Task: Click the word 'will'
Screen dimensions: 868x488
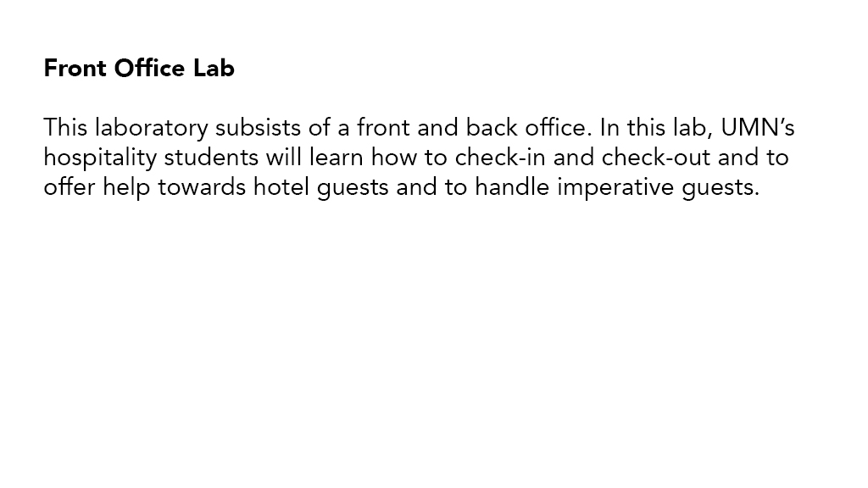Action: tap(284, 157)
